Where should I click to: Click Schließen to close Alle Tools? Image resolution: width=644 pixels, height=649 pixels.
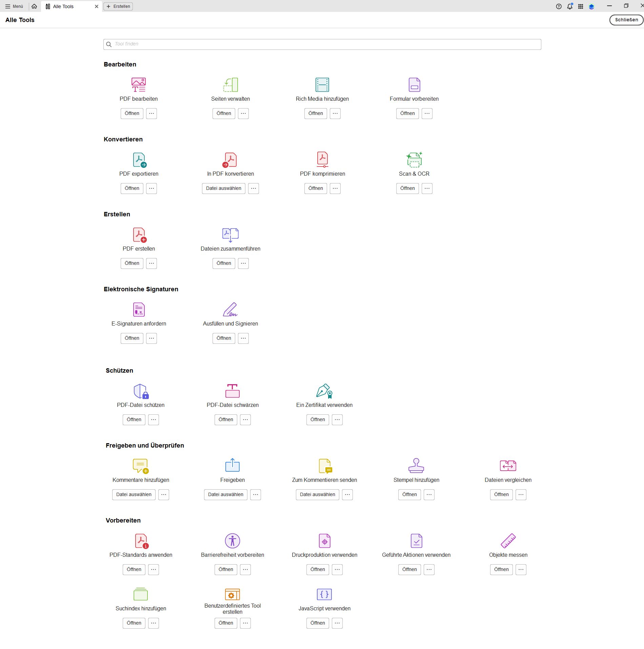click(625, 20)
